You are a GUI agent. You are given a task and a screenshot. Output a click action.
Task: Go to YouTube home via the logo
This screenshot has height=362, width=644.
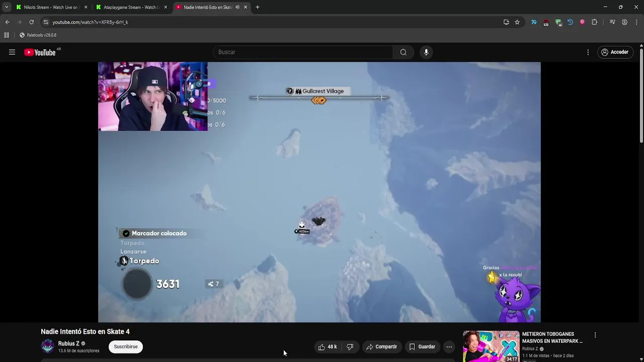coord(40,52)
